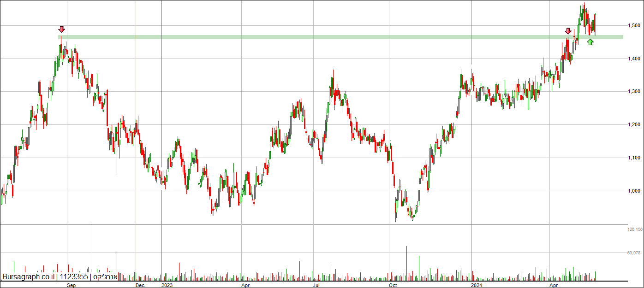Select the Sep date label
The image size is (644, 288).
(x=71, y=285)
